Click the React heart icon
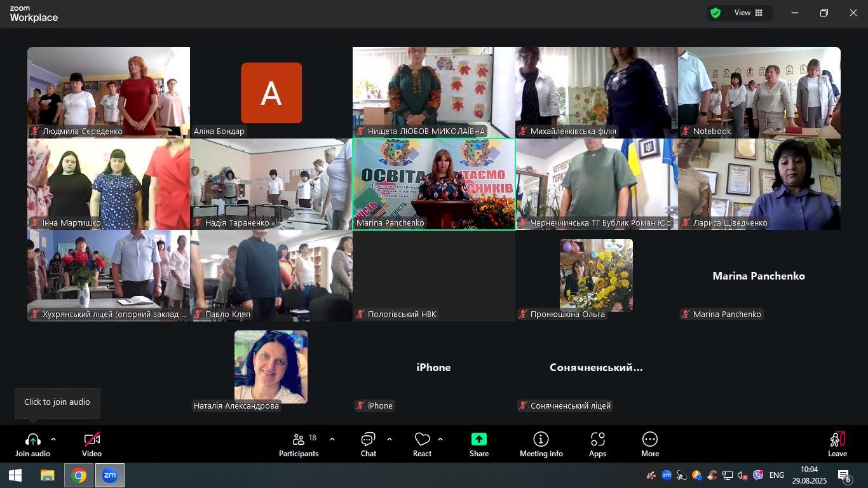Screen dimensions: 868x488 click(x=422, y=444)
